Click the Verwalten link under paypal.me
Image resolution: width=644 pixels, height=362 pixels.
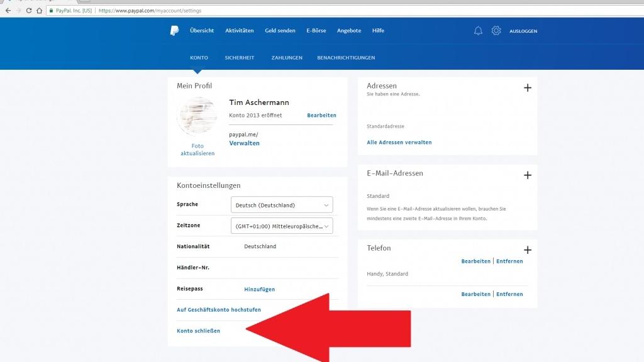tap(245, 143)
